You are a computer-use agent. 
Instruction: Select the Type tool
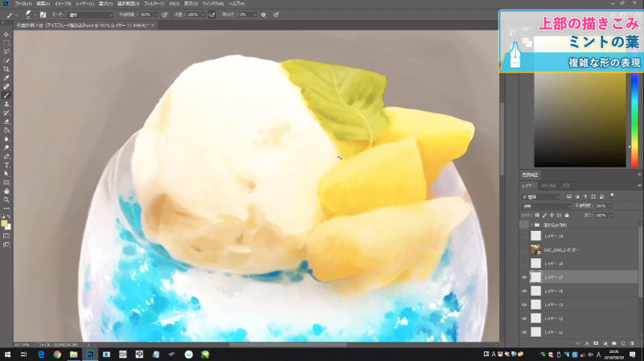click(6, 165)
